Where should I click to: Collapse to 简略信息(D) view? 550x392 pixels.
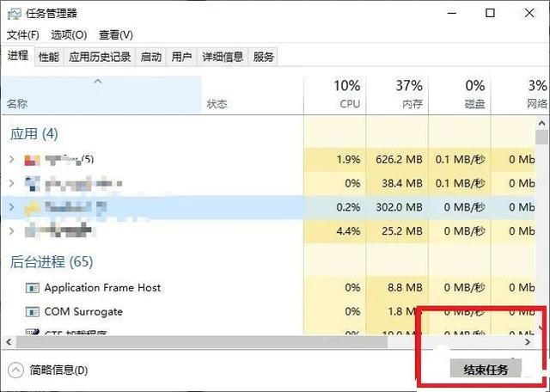tap(48, 370)
